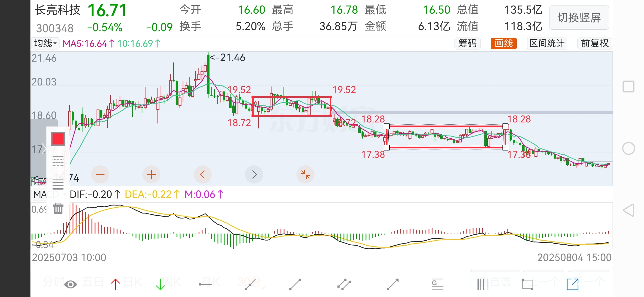This screenshot has width=644, height=297.
Task: Tap the percent change -0.54%
Action: pos(105,27)
